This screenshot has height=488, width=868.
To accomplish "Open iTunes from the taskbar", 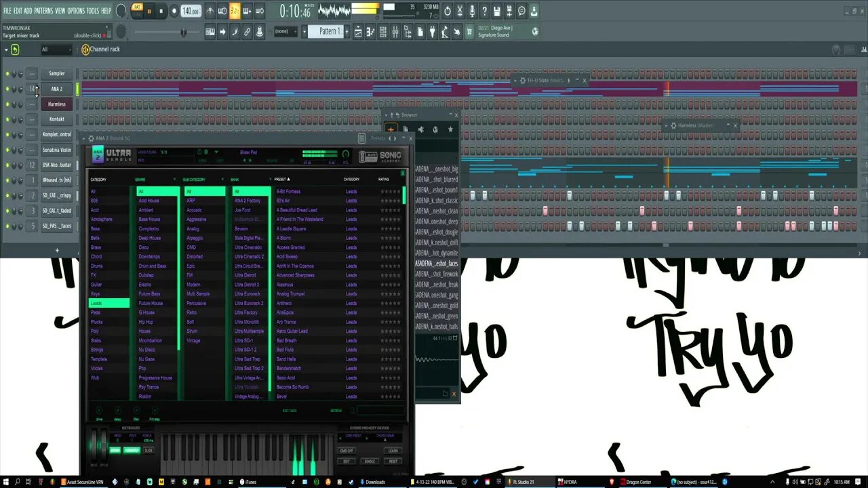I will [248, 482].
